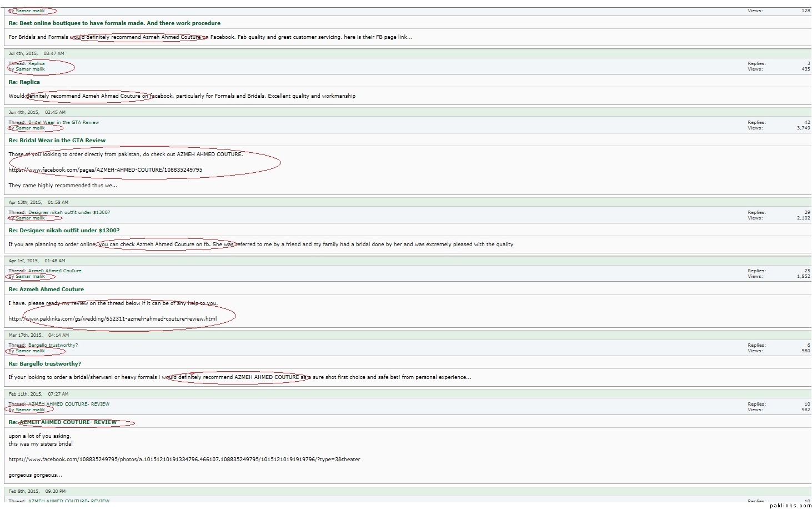Select Samar malik under Azmeh Ahmed Couture thread
The height and width of the screenshot is (509, 812).
(30, 277)
